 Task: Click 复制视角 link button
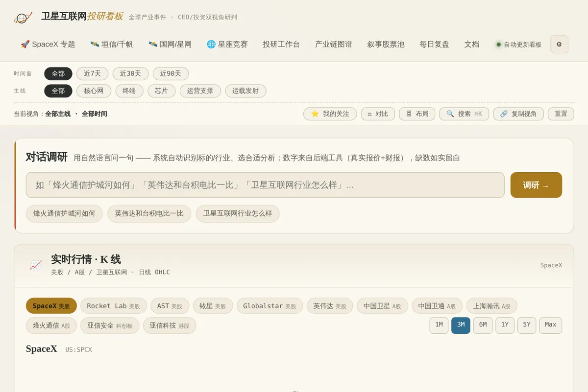tap(518, 114)
